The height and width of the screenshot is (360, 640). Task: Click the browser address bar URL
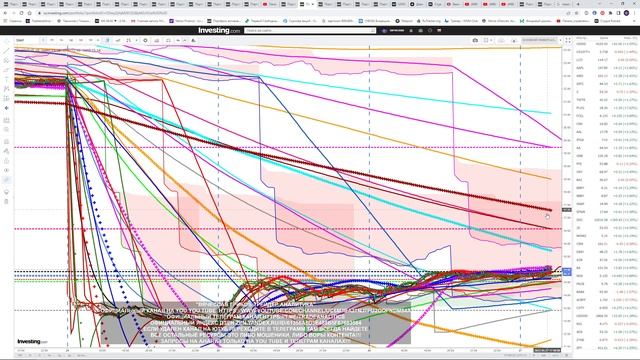pos(106,13)
